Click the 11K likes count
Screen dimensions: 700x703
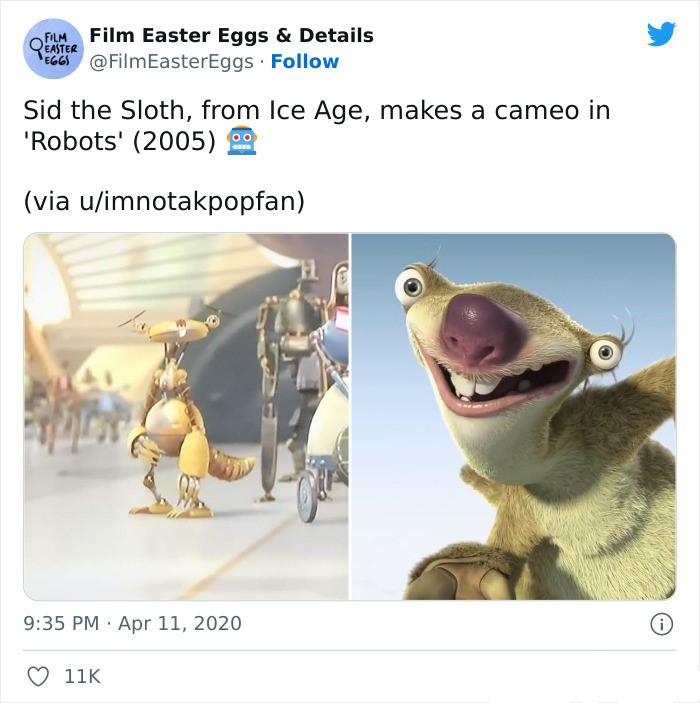pyautogui.click(x=83, y=677)
